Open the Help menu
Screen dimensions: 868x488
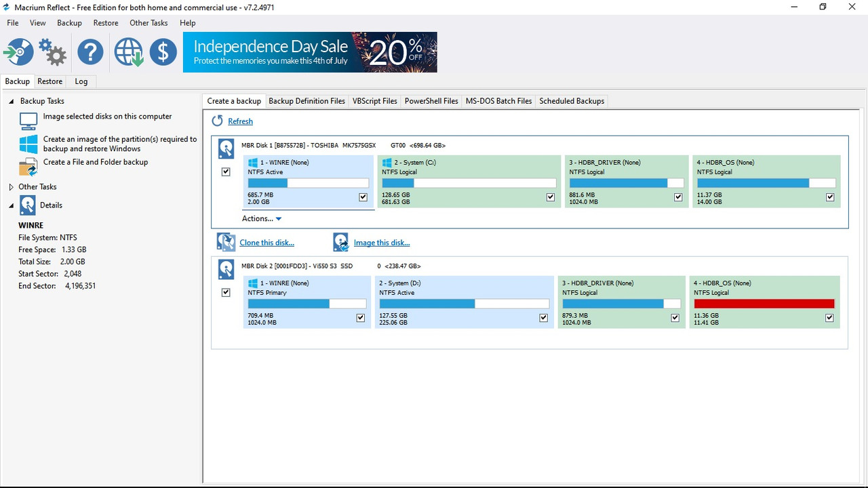188,23
